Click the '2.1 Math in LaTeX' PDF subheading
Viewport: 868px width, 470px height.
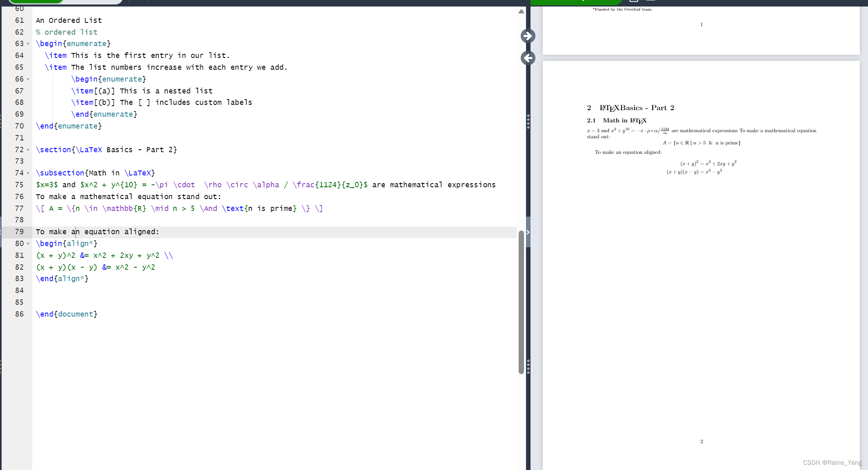[617, 120]
